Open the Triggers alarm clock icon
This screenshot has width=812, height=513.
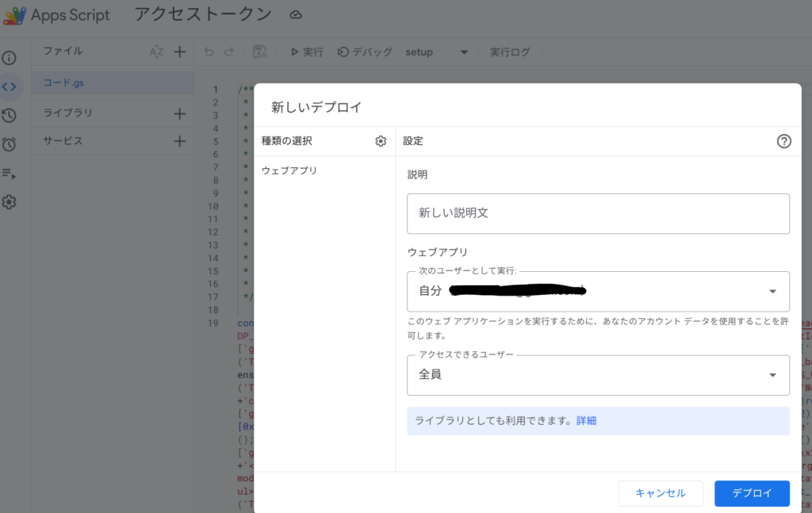coord(10,144)
